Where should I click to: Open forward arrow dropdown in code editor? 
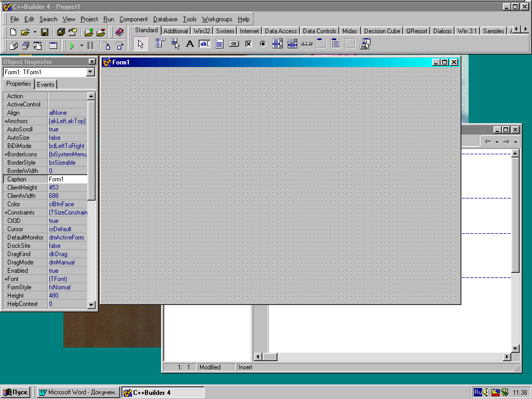515,142
